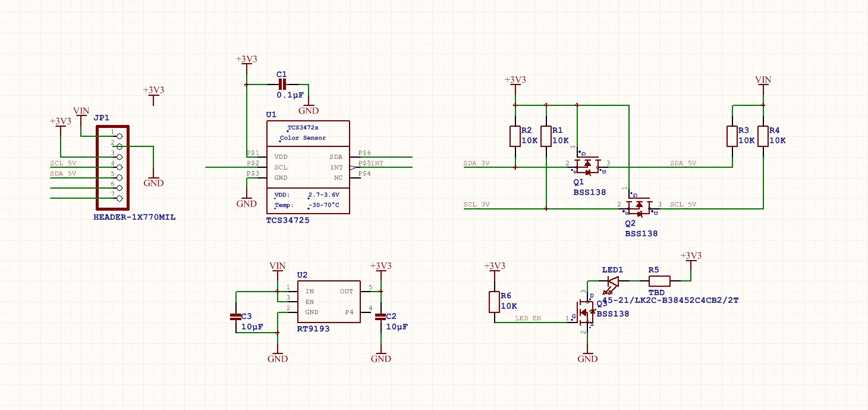
Task: Click the GND symbol below U1
Action: pos(246,199)
